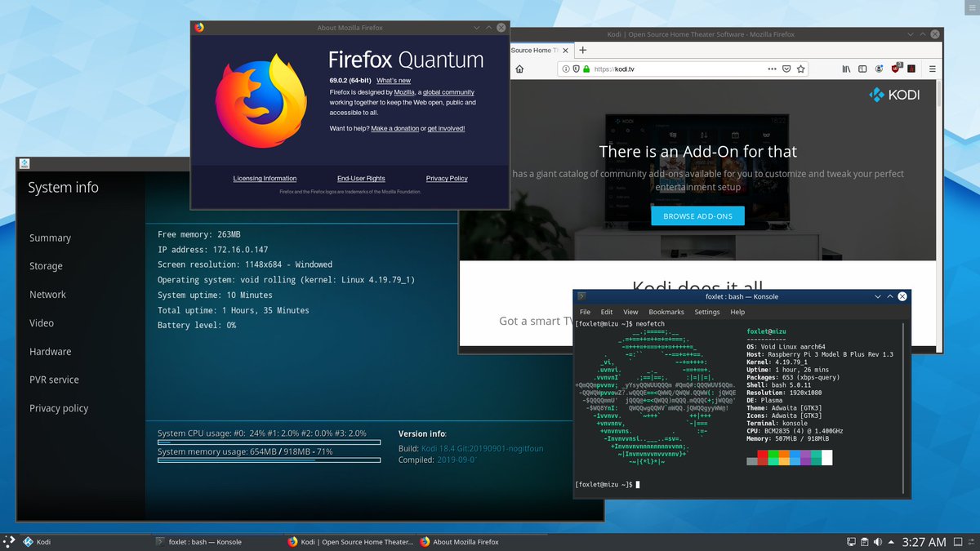Open Konsole Settings menu
This screenshot has height=551, width=980.
tap(707, 312)
